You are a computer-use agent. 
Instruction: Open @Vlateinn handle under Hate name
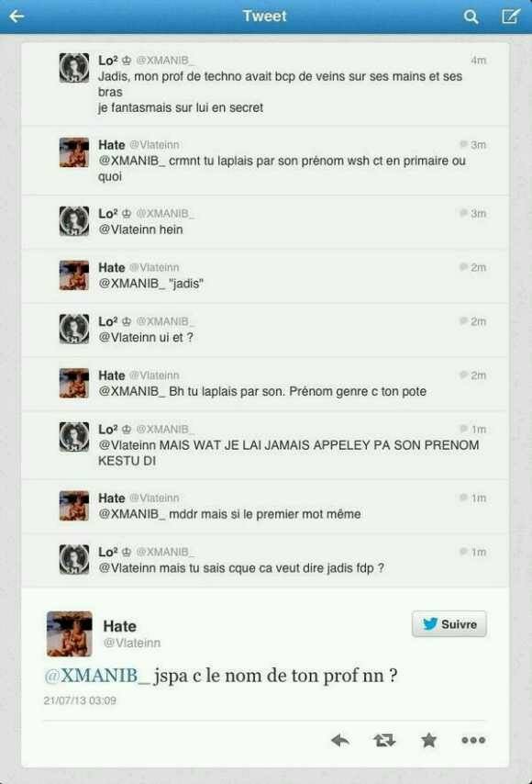coord(132,643)
